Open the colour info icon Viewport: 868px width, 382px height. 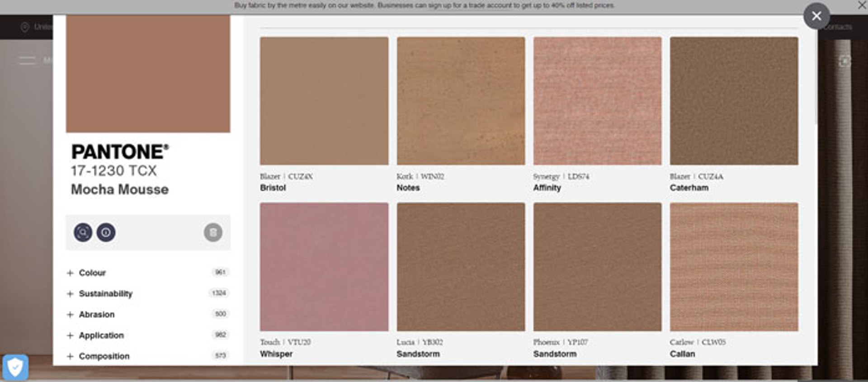point(106,232)
